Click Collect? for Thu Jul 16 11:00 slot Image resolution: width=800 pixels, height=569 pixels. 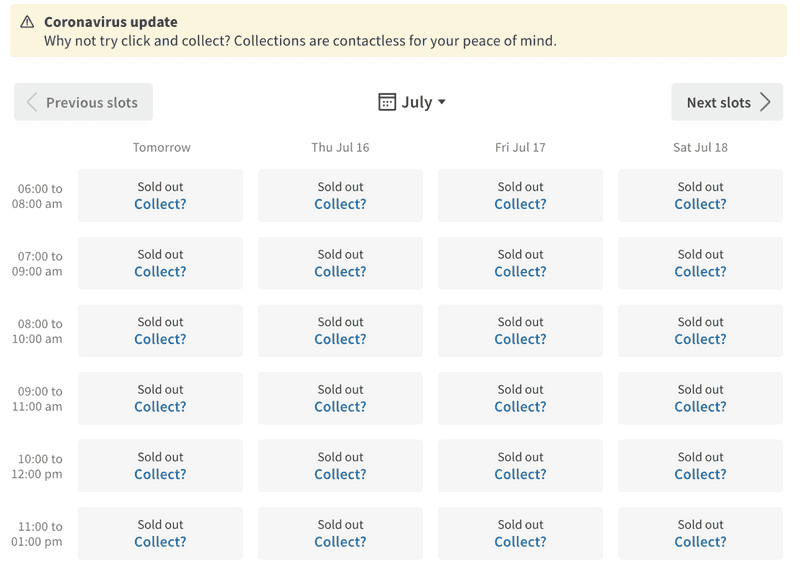tap(340, 542)
